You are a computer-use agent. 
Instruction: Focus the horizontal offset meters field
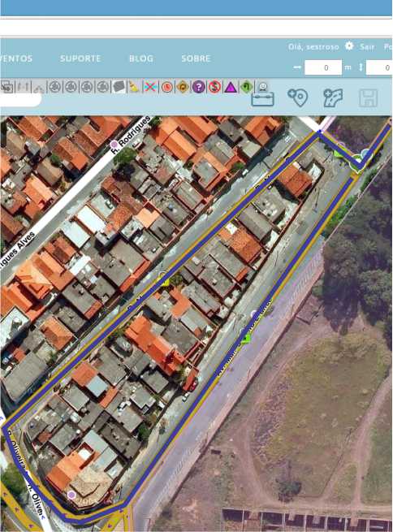click(x=323, y=67)
